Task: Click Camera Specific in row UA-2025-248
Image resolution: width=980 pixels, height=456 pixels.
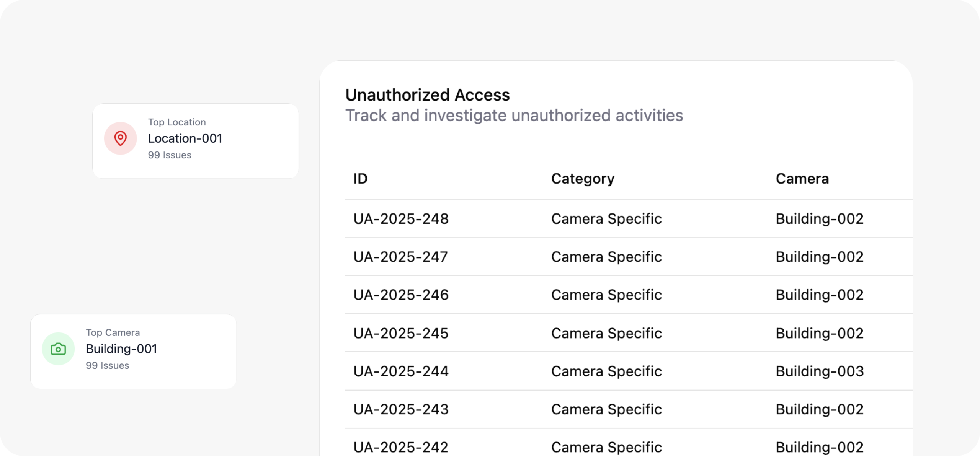Action: coord(606,219)
